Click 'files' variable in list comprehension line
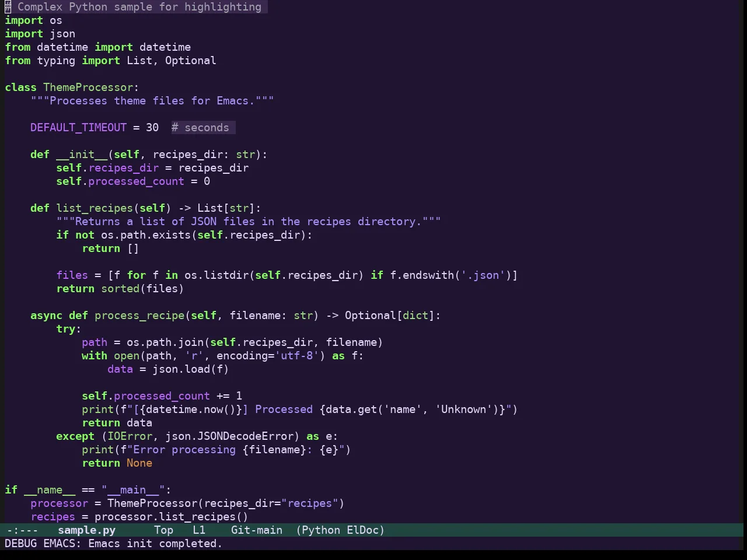Viewport: 747px width, 560px height. pos(72,275)
